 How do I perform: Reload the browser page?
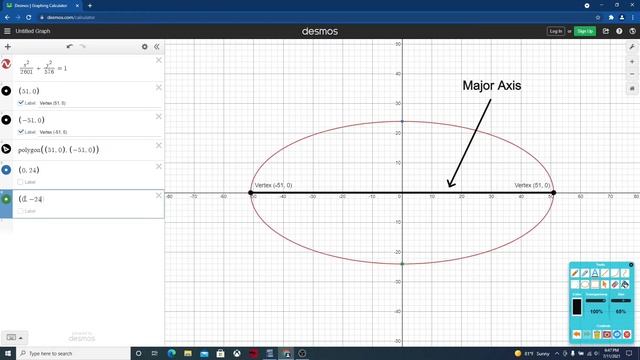[29, 18]
